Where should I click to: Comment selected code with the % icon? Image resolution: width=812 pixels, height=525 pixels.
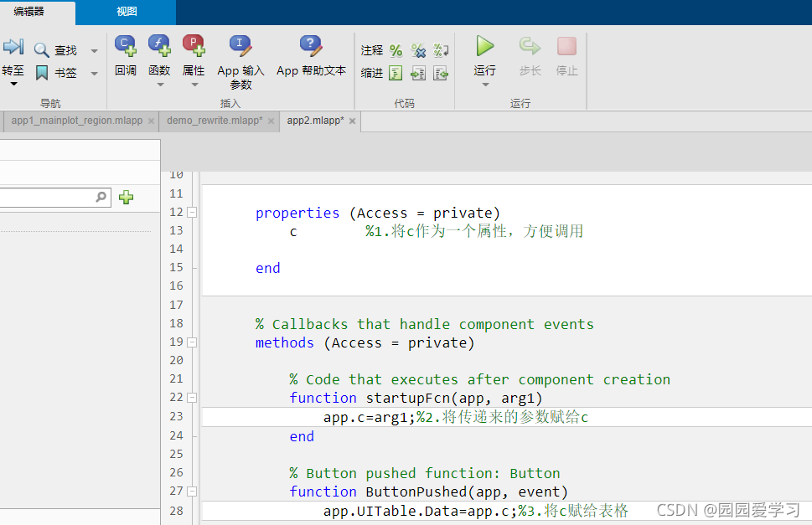pos(395,49)
